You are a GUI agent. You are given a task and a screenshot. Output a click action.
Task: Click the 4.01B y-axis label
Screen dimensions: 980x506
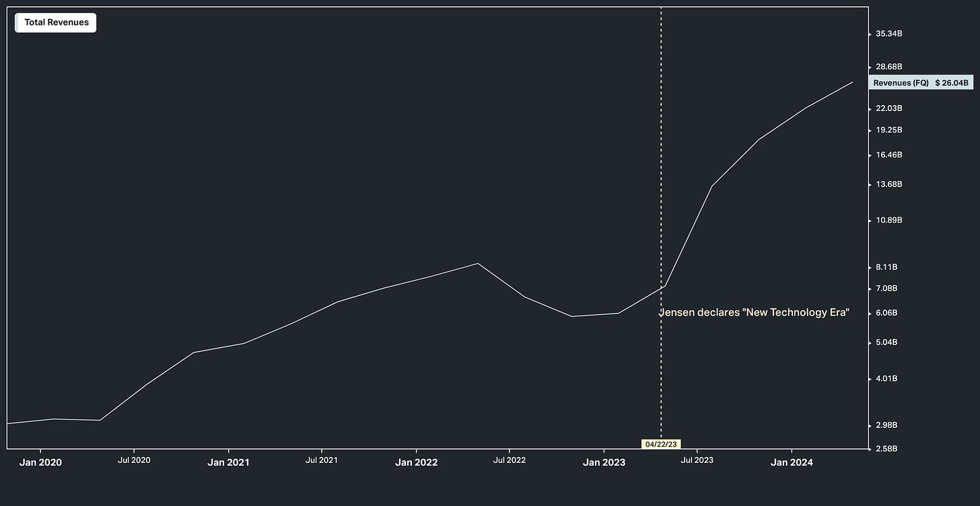point(887,379)
